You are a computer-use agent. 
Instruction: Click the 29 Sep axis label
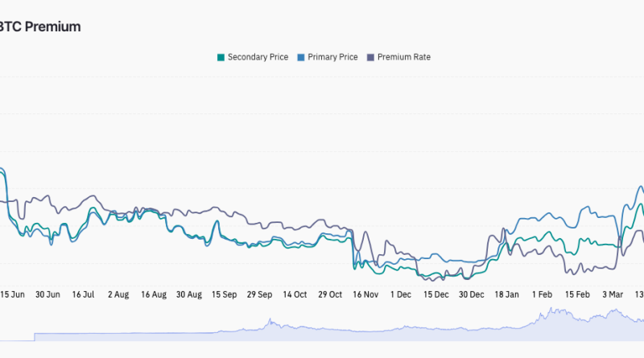[x=259, y=294]
